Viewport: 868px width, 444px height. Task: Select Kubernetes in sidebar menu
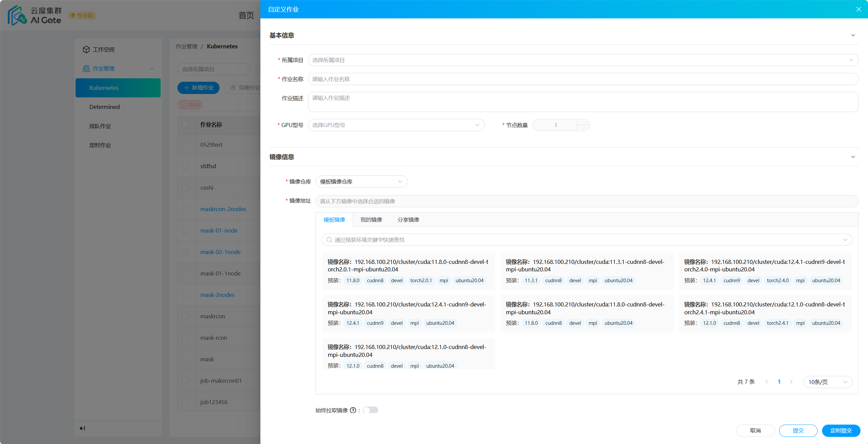[118, 88]
